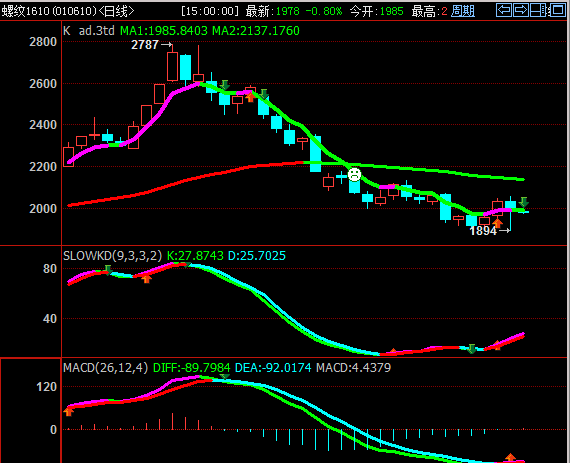This screenshot has width=570, height=463.
Task: Click the 2600 price axis label
Action: coord(43,84)
